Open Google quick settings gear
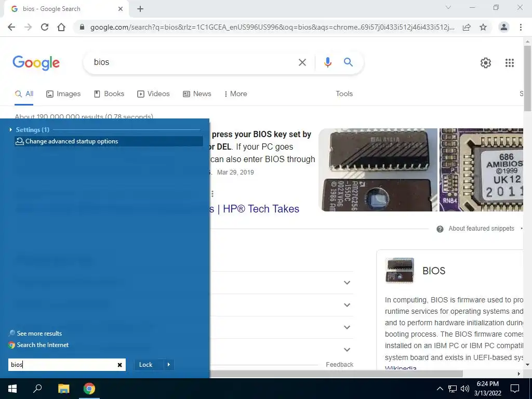532x399 pixels. [x=486, y=63]
